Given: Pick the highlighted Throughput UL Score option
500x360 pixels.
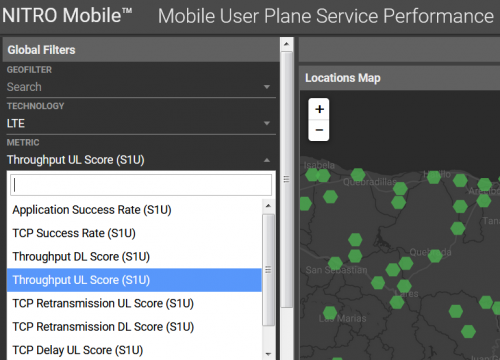Looking at the screenshot, I should click(x=134, y=280).
